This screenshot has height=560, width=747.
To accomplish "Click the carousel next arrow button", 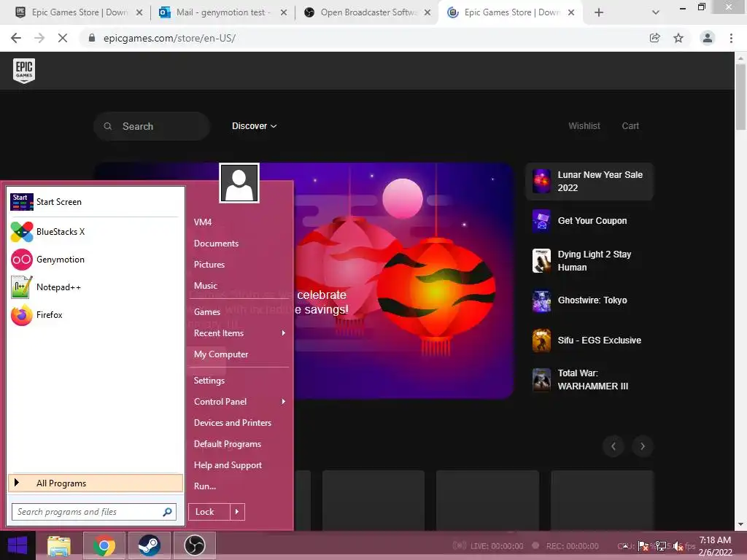I will click(642, 446).
